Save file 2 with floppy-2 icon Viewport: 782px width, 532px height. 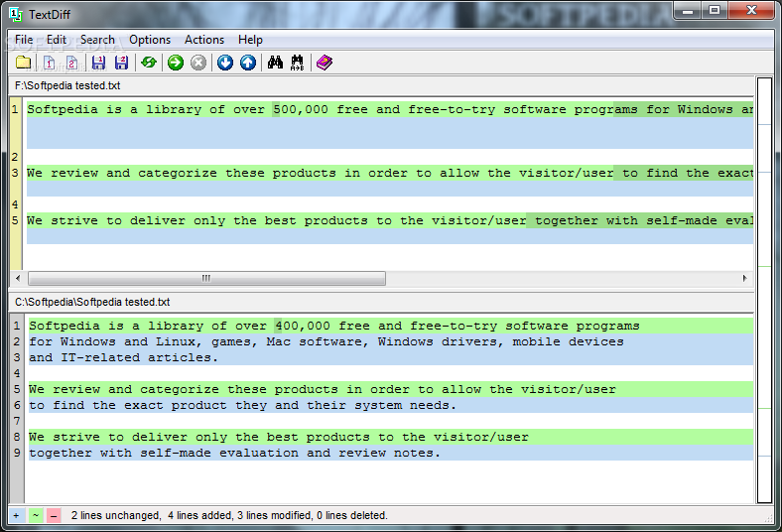pos(122,63)
